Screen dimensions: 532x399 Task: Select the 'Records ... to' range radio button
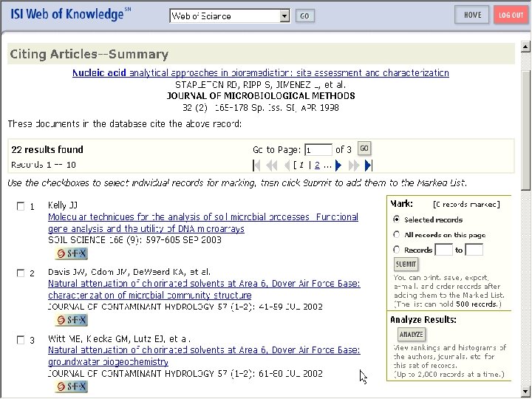396,250
